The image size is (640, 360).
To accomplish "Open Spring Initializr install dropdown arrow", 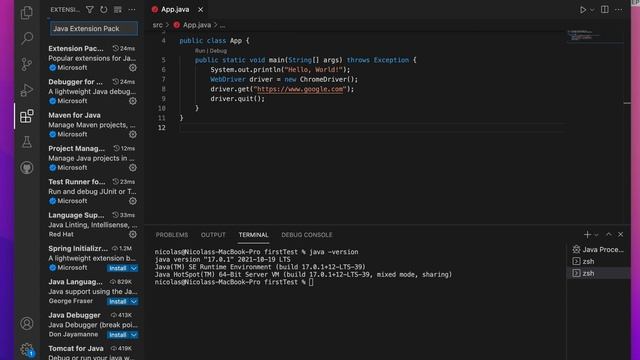I will click(x=134, y=268).
